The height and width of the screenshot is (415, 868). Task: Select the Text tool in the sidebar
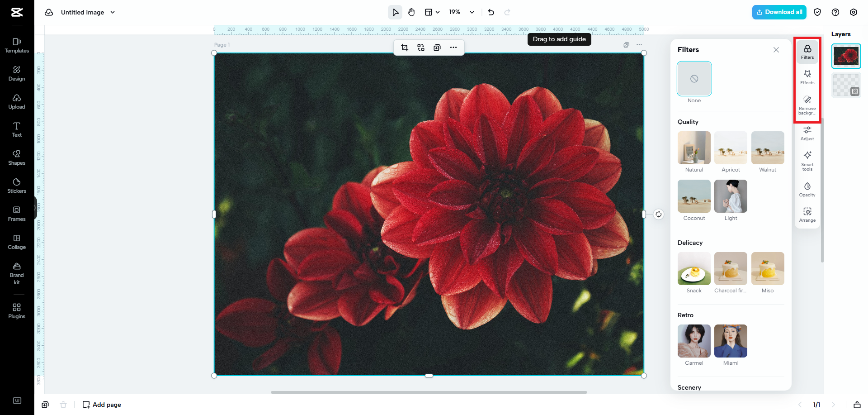tap(16, 129)
